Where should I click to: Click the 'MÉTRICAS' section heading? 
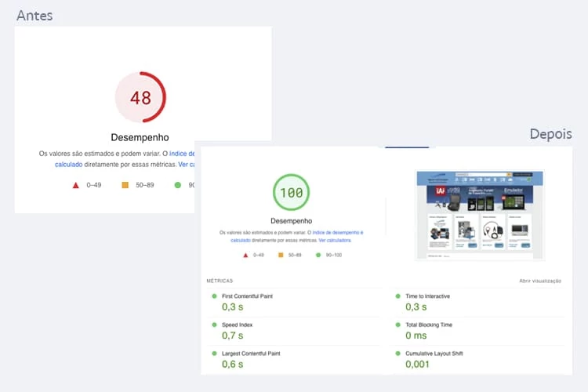(220, 281)
